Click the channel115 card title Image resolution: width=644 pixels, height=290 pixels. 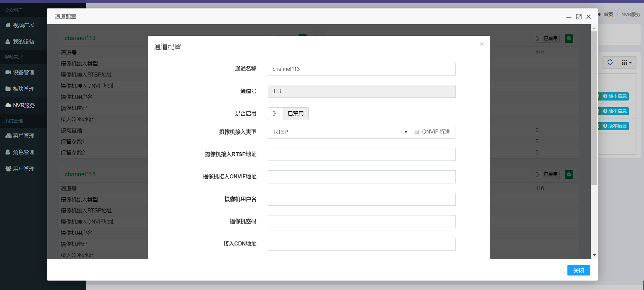(x=80, y=174)
